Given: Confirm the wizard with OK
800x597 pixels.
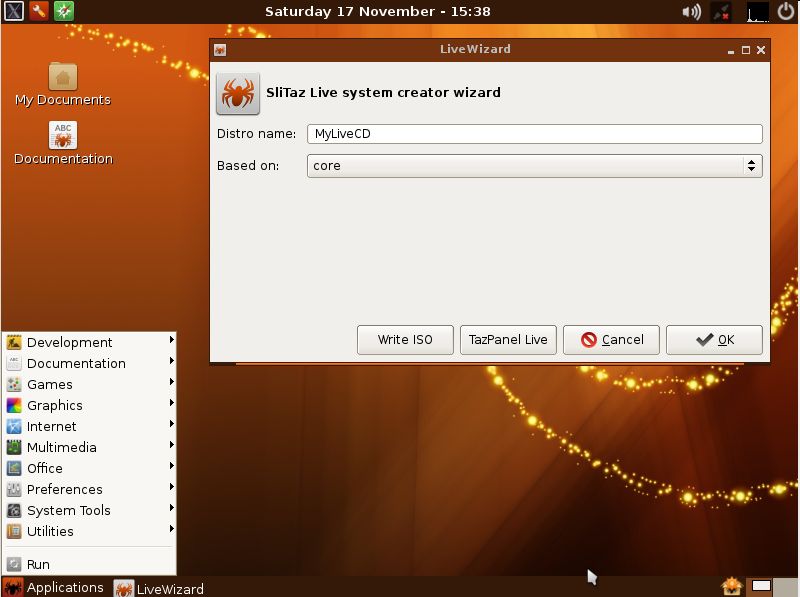Looking at the screenshot, I should click(x=714, y=340).
